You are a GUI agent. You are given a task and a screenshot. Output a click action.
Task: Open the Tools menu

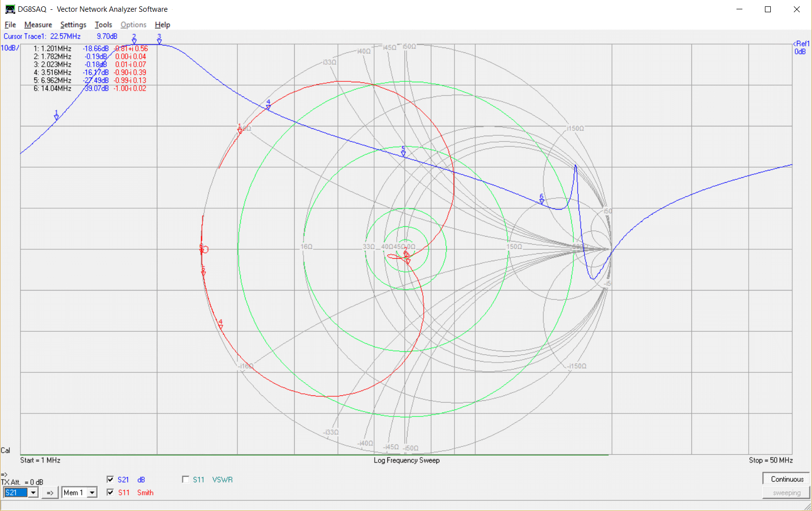tap(103, 25)
